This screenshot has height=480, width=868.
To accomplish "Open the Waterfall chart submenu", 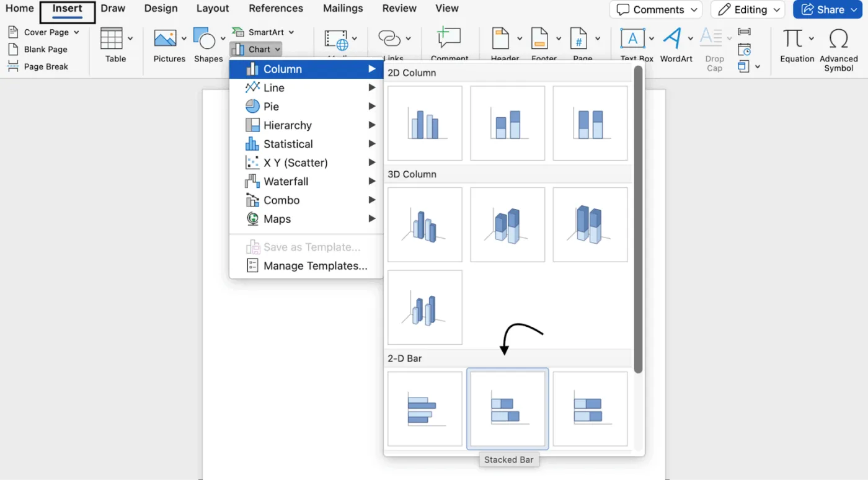I will coord(306,182).
